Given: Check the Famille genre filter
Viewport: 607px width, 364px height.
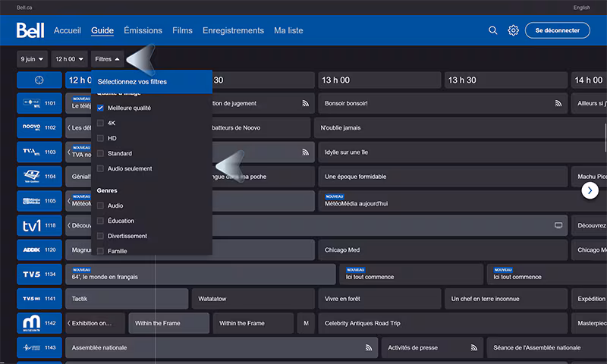Looking at the screenshot, I should point(100,251).
